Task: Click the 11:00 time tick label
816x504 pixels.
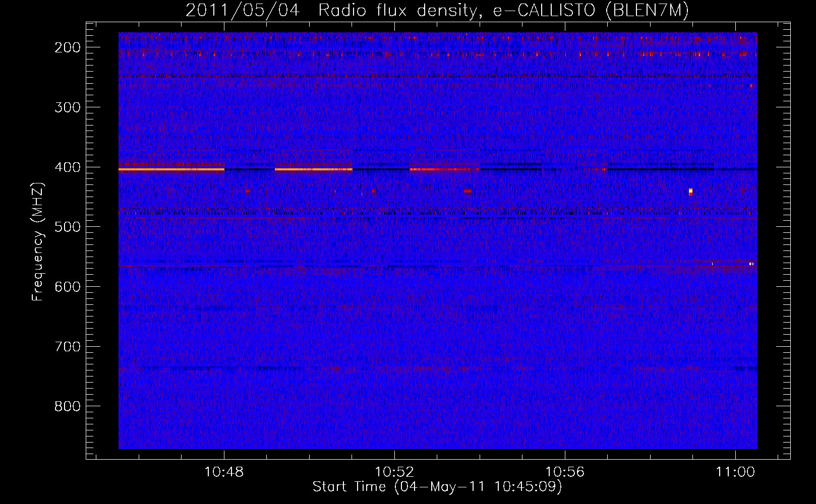Action: point(736,472)
